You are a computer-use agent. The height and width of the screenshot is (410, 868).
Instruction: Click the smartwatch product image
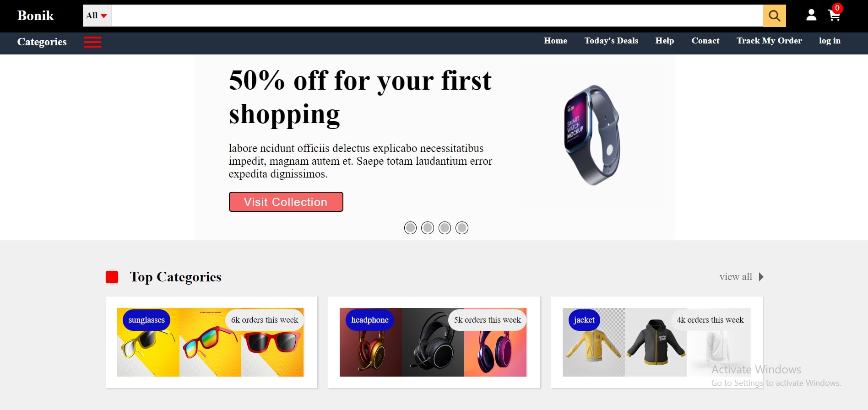(591, 135)
